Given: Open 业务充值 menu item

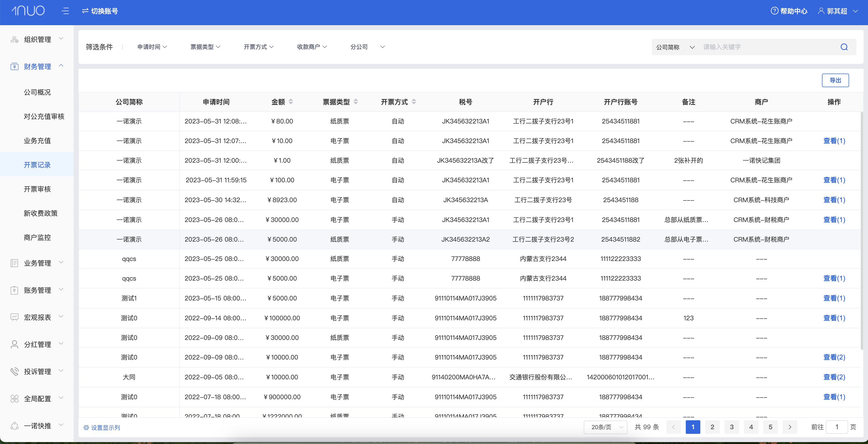Looking at the screenshot, I should pyautogui.click(x=37, y=140).
